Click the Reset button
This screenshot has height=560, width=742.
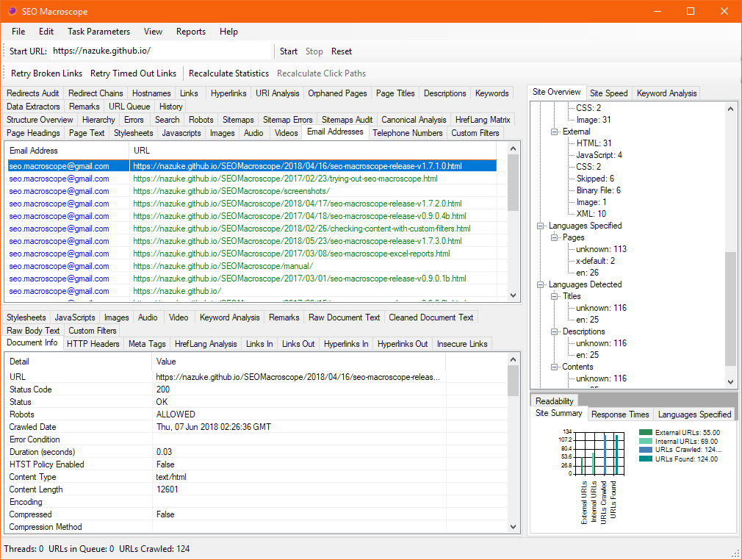pos(341,51)
